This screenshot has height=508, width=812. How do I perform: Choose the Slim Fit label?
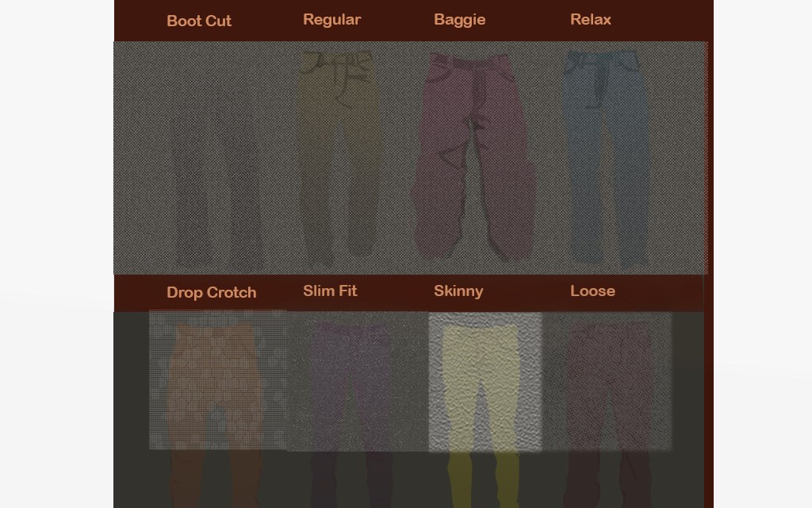tap(330, 291)
